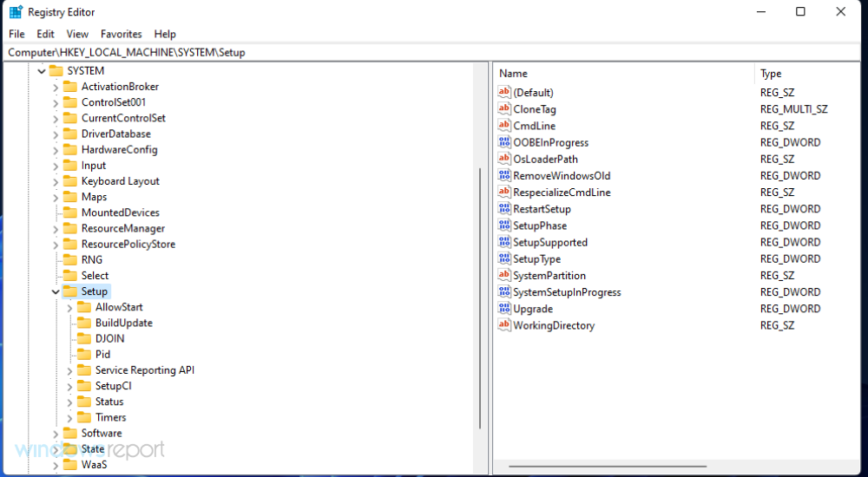The image size is (868, 477).
Task: Click the Upgrade DWORD icon
Action: click(x=504, y=308)
